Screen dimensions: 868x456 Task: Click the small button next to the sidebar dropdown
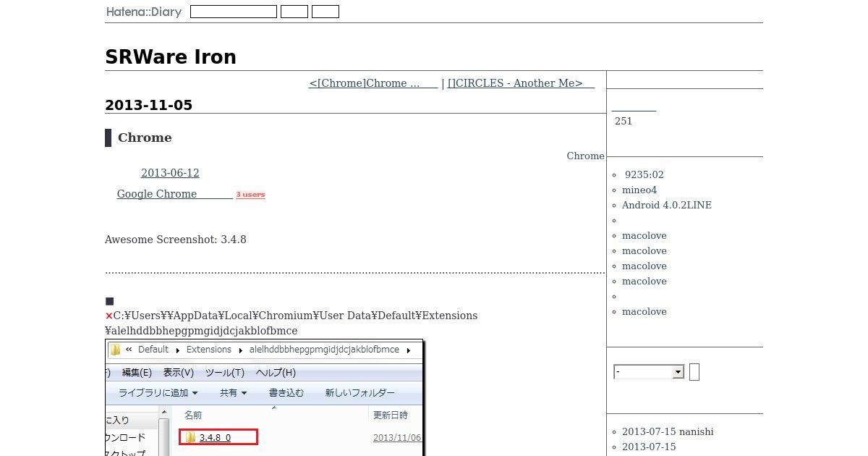point(694,372)
